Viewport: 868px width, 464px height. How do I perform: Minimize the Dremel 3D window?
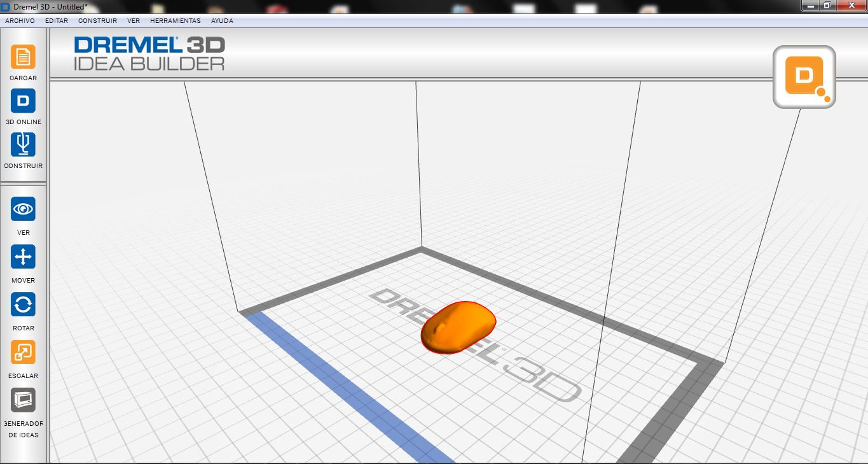(x=809, y=5)
